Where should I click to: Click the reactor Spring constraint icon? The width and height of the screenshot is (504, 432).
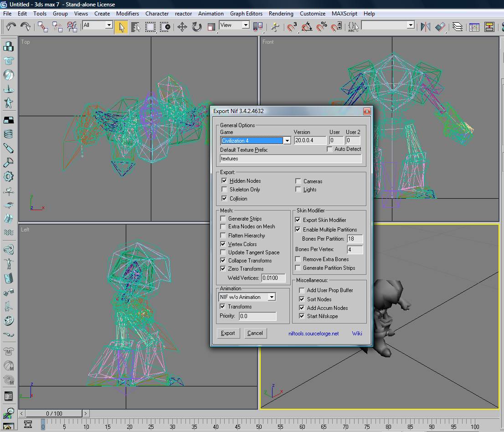click(8, 134)
